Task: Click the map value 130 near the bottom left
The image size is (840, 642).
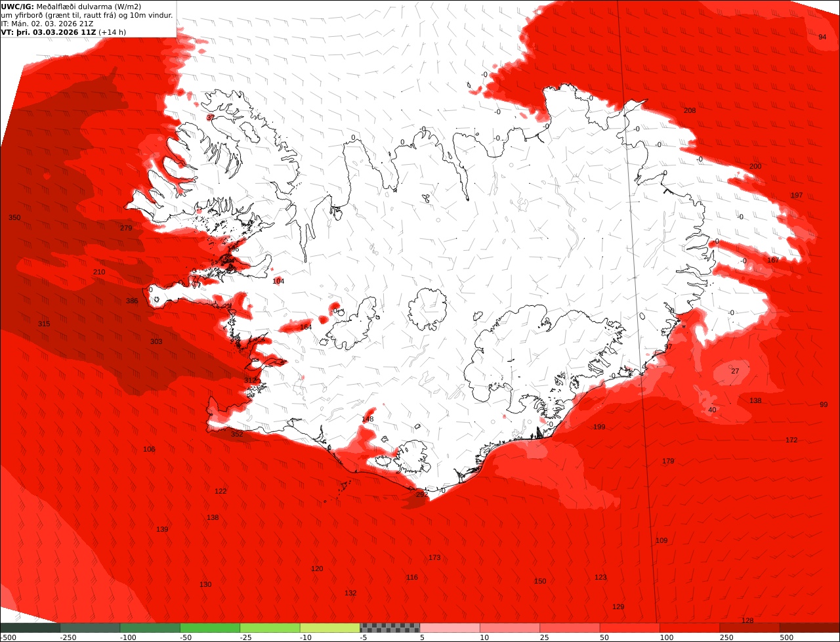Action: (x=205, y=584)
